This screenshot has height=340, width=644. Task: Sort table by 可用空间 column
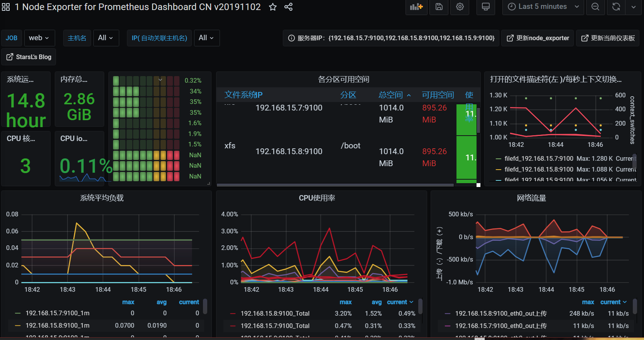[x=438, y=95]
